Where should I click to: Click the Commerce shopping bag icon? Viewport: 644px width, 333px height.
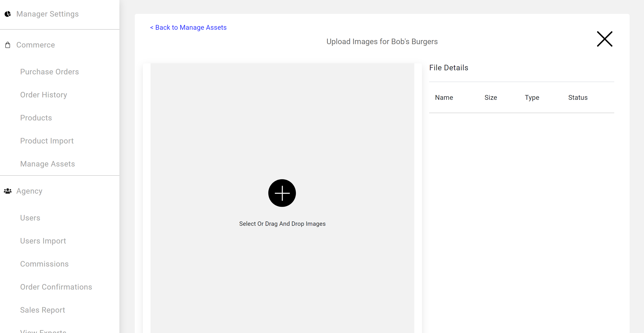click(8, 45)
